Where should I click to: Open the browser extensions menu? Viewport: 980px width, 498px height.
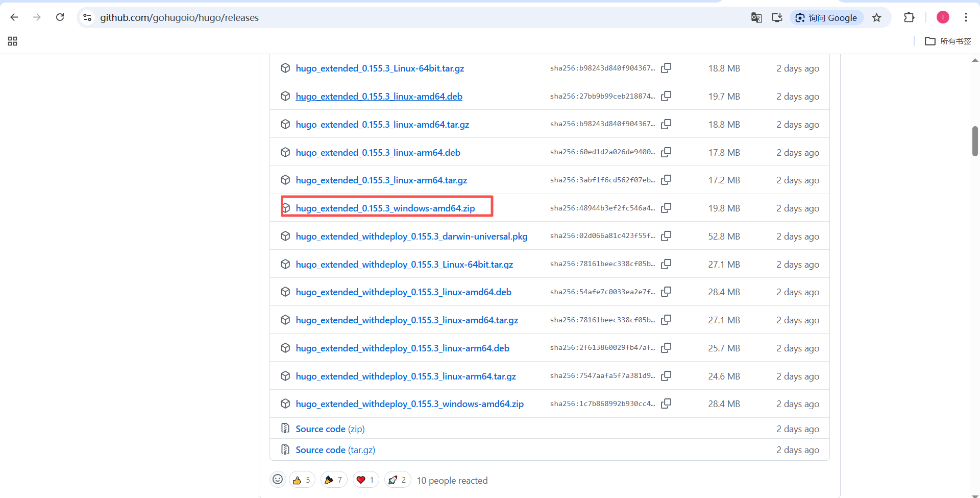(909, 17)
